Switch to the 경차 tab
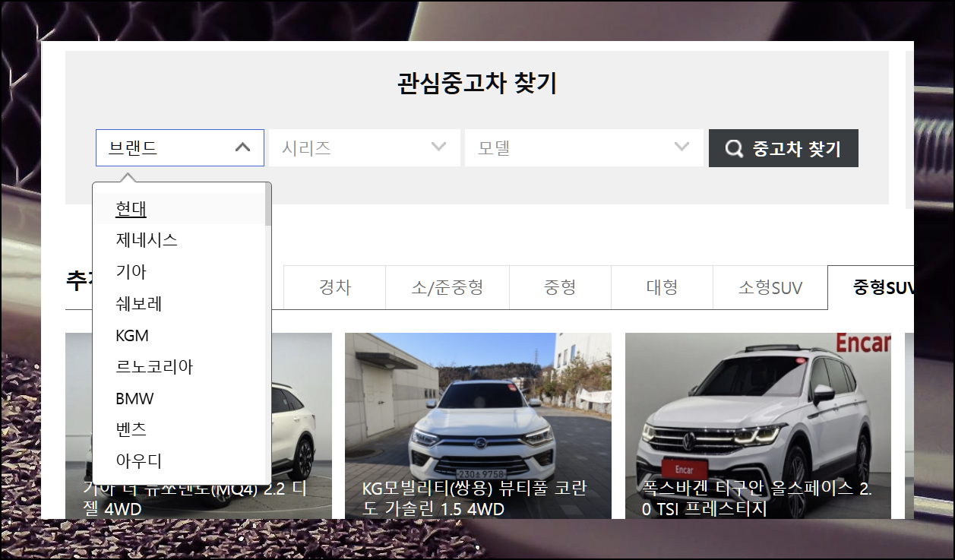 point(335,287)
